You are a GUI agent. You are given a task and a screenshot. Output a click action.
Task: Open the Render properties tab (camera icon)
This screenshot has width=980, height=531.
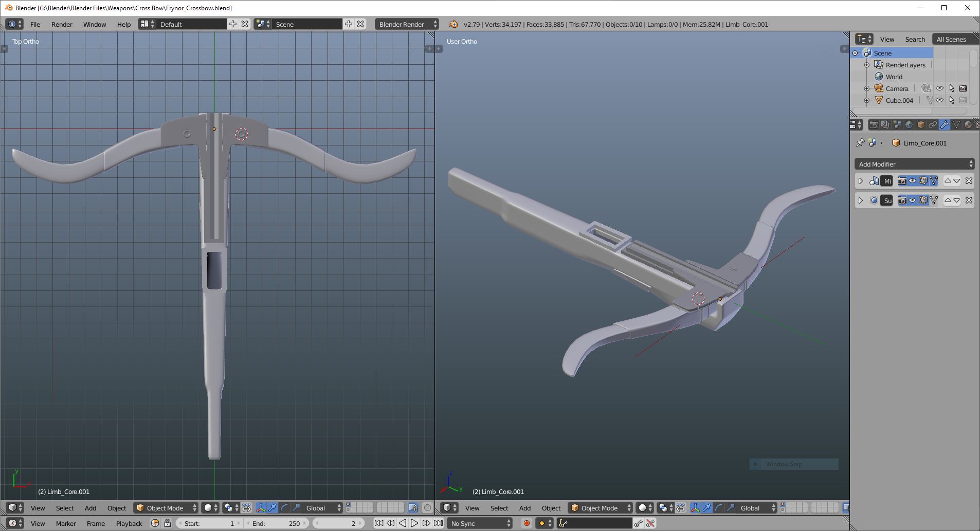[873, 125]
